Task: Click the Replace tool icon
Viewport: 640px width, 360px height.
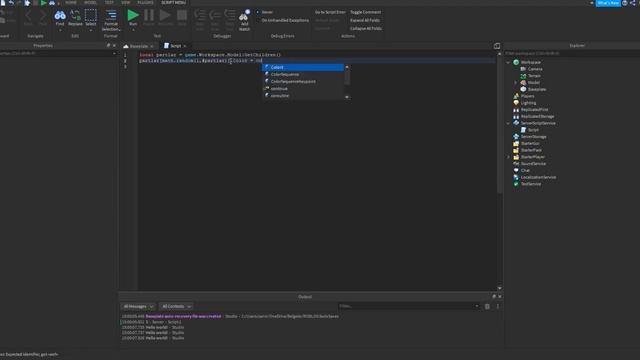Action: pos(75,16)
